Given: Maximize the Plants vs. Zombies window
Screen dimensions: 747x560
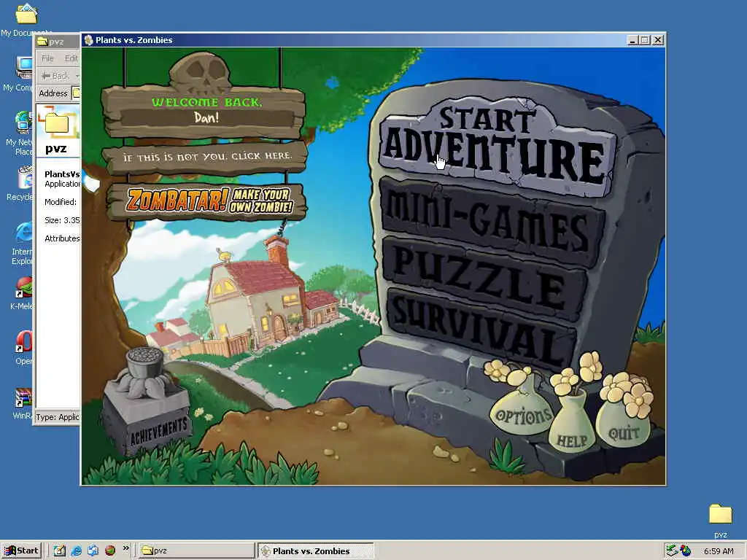Looking at the screenshot, I should click(x=645, y=41).
